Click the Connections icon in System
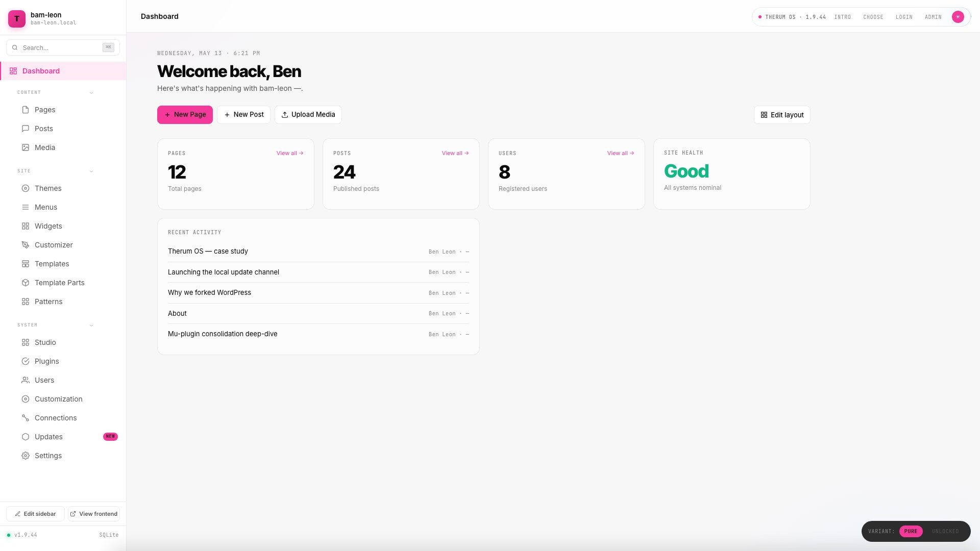The width and height of the screenshot is (980, 551). tap(26, 418)
